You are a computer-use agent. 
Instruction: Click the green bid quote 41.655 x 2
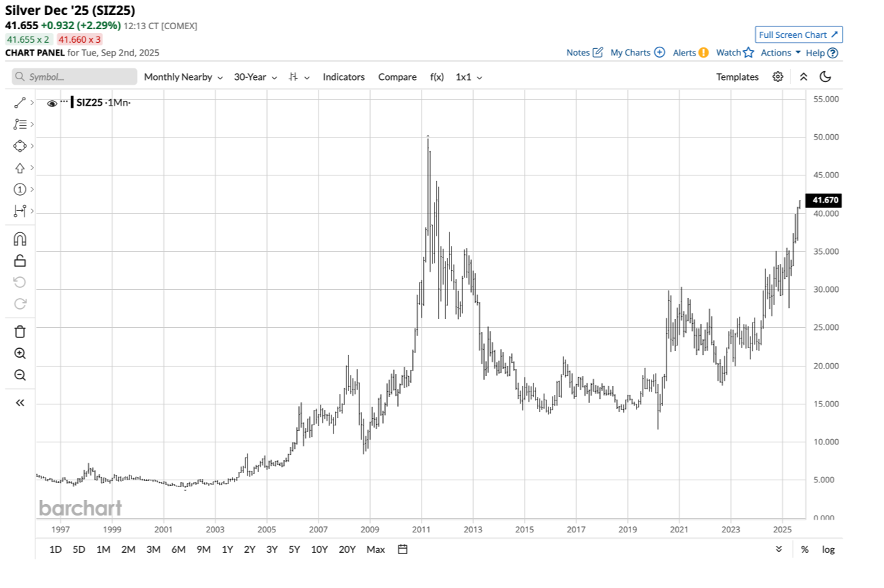click(x=28, y=39)
